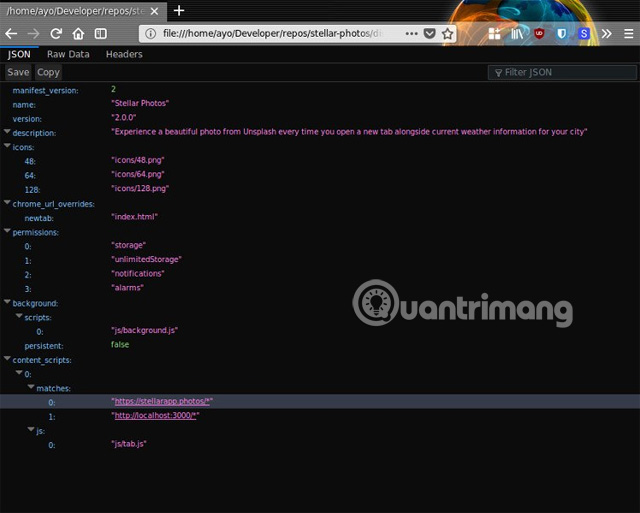Open page actions three-dot menu
Viewport: 640px width, 513px height.
[x=411, y=33]
